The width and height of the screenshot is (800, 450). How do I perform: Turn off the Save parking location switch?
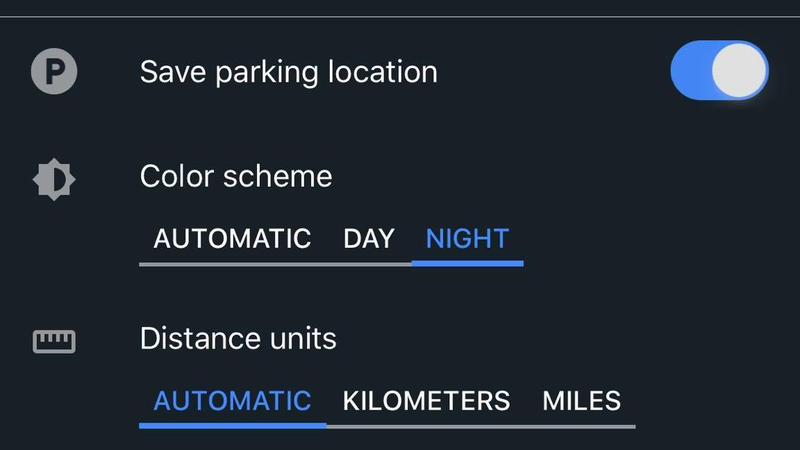(719, 70)
